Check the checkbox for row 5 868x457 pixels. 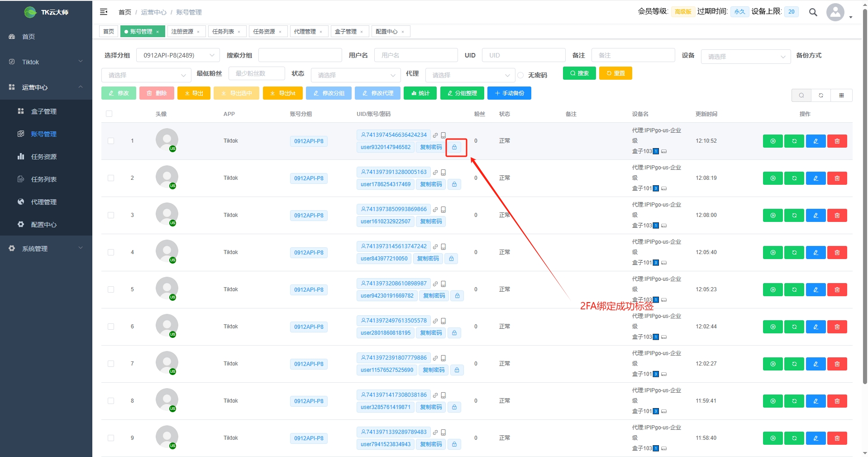tap(111, 289)
